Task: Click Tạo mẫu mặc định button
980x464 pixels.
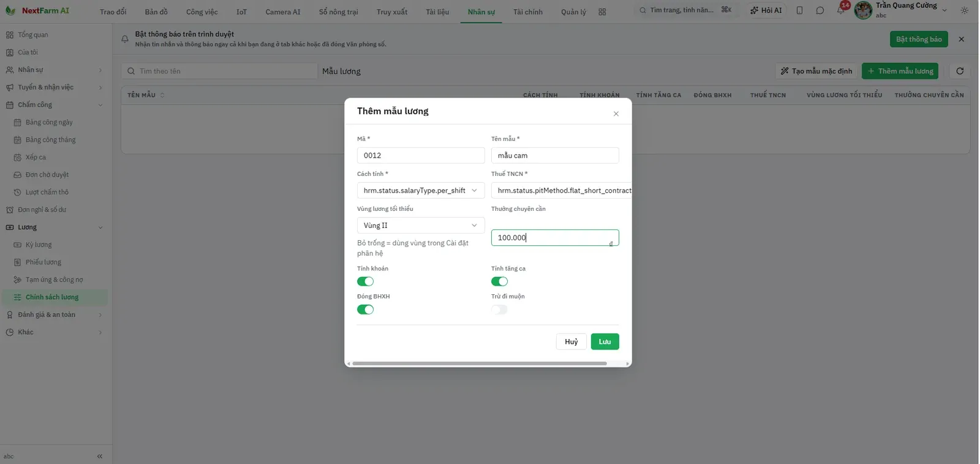Action: 816,71
